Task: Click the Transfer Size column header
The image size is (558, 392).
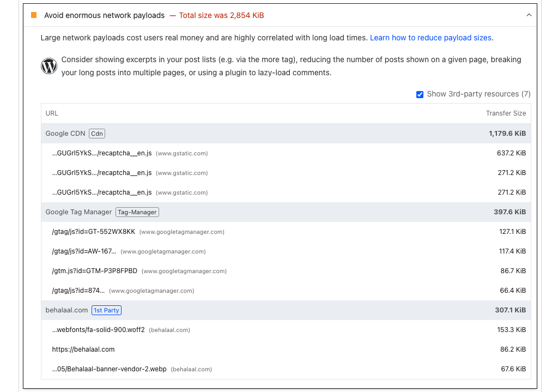Action: click(x=506, y=113)
